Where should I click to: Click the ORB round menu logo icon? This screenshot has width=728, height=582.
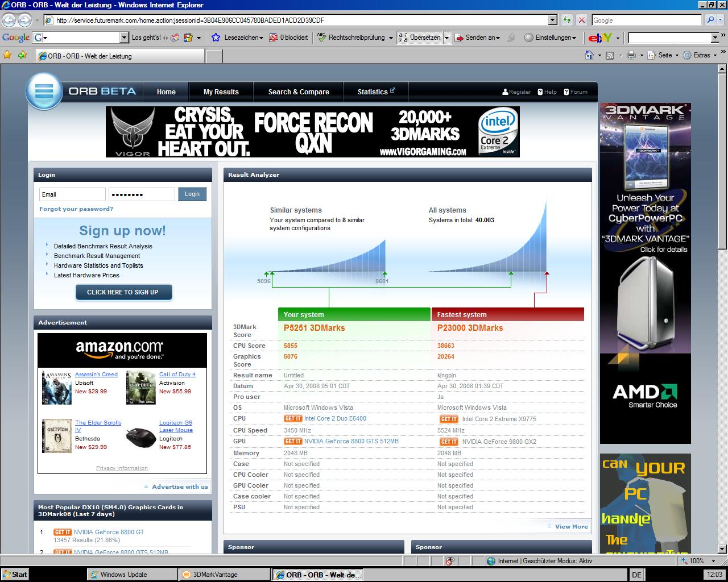tap(44, 92)
